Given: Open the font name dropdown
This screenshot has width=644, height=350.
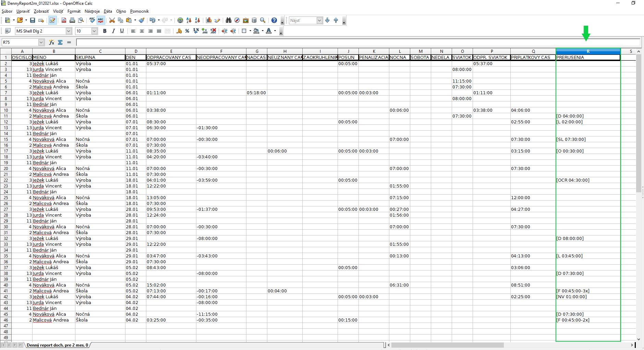Looking at the screenshot, I should click(x=69, y=31).
